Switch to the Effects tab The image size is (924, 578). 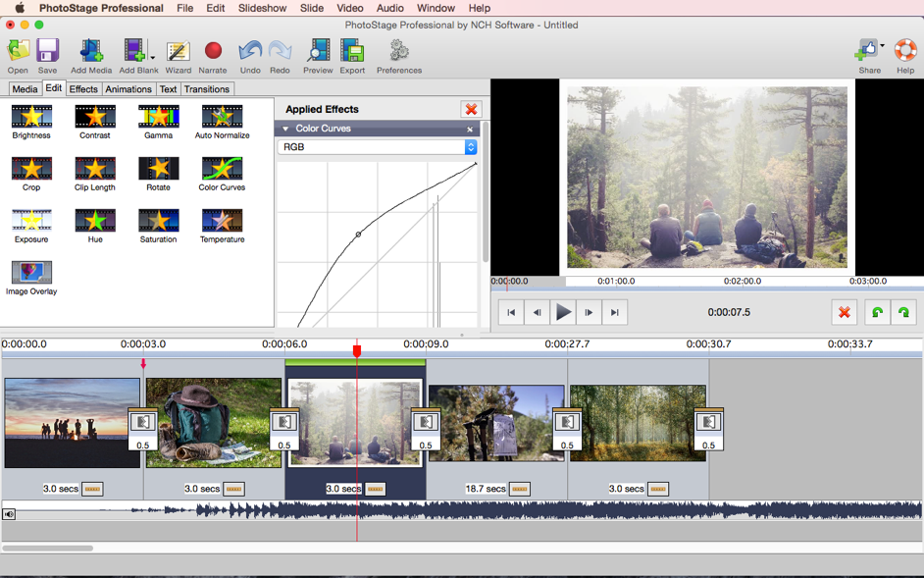tap(83, 89)
